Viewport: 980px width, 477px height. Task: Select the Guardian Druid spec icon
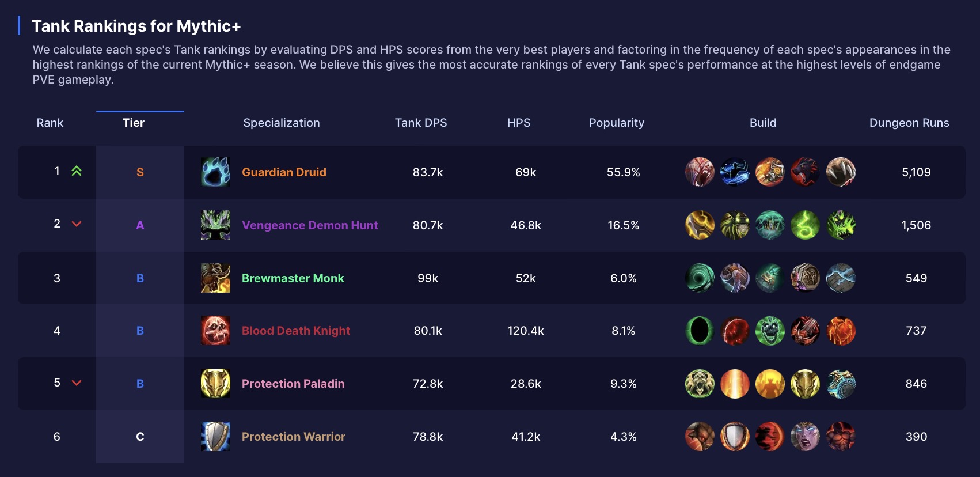tap(215, 172)
